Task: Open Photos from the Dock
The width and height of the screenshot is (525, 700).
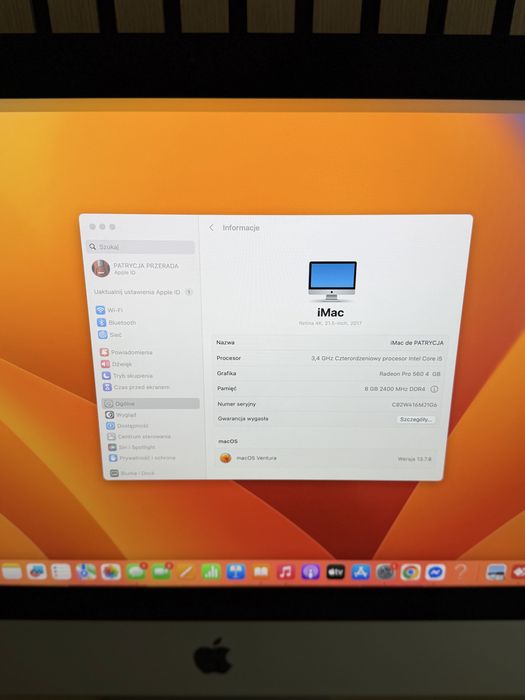Action: (111, 572)
